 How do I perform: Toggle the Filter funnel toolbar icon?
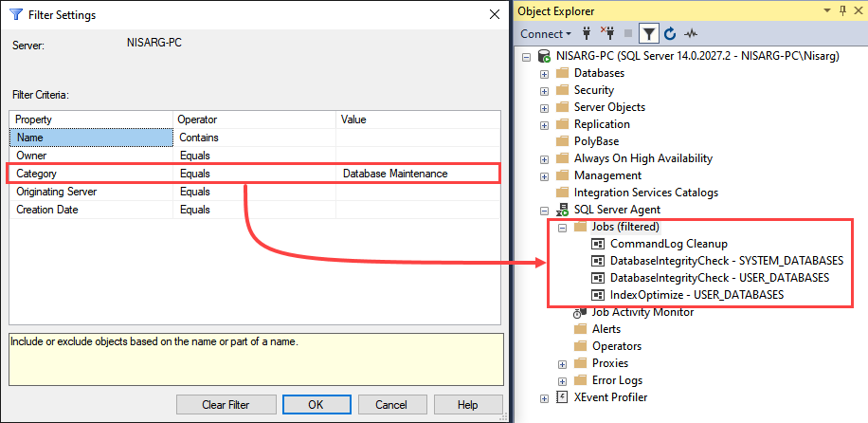[649, 34]
